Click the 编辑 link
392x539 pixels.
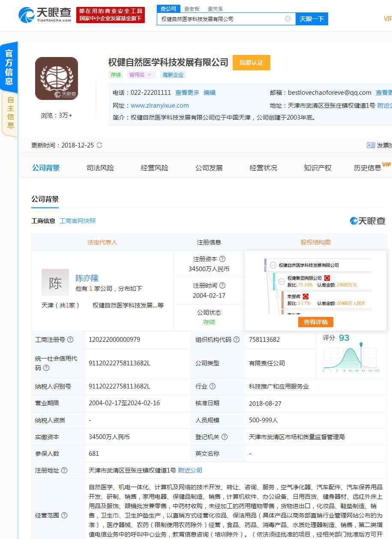209,93
